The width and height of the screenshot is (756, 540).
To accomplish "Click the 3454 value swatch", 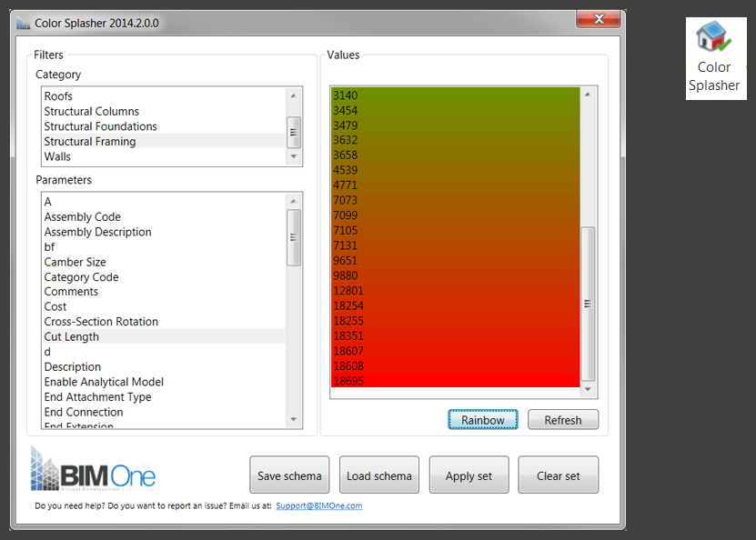I will (x=455, y=110).
